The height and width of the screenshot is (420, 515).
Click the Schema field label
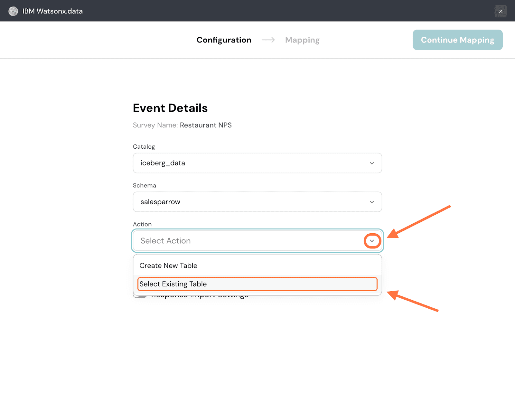pyautogui.click(x=145, y=186)
